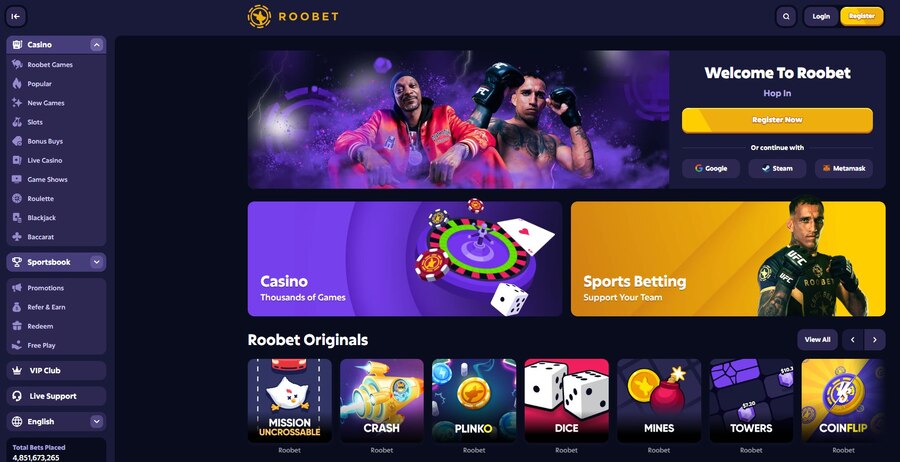Continue with Steam account

pyautogui.click(x=777, y=169)
